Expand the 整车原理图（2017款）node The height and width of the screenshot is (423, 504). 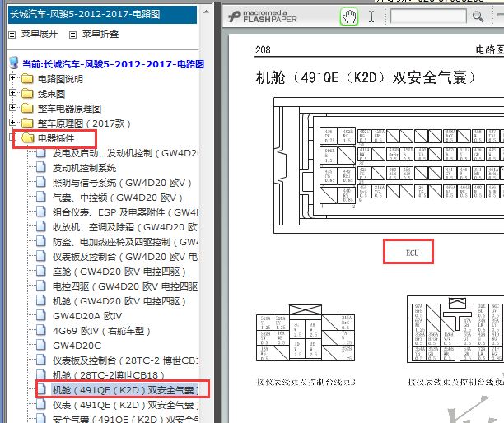pyautogui.click(x=12, y=123)
